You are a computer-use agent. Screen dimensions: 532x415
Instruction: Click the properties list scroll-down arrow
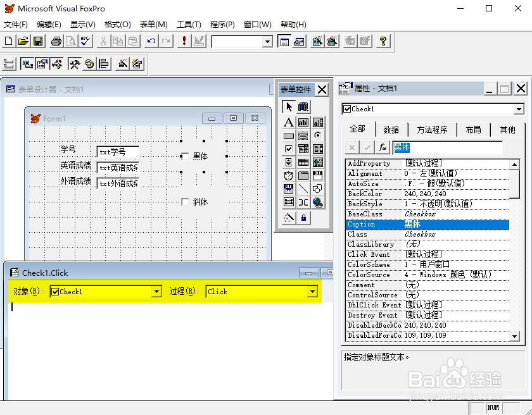pyautogui.click(x=514, y=336)
